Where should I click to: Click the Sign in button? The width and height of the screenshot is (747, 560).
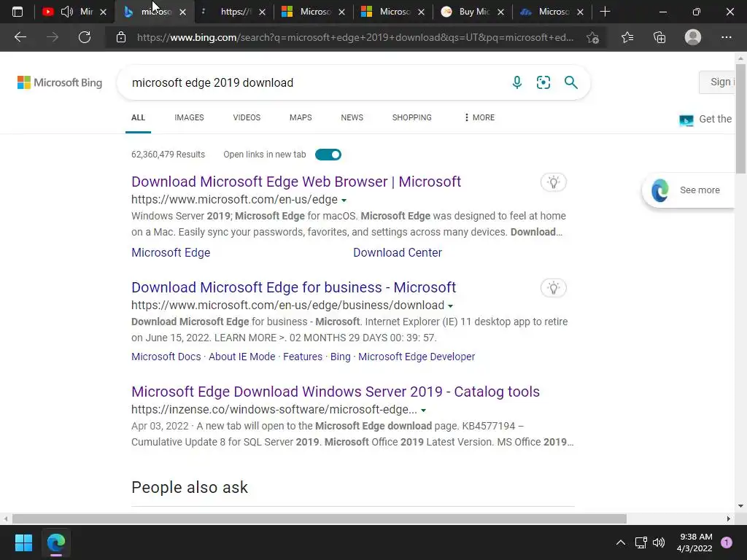click(719, 82)
